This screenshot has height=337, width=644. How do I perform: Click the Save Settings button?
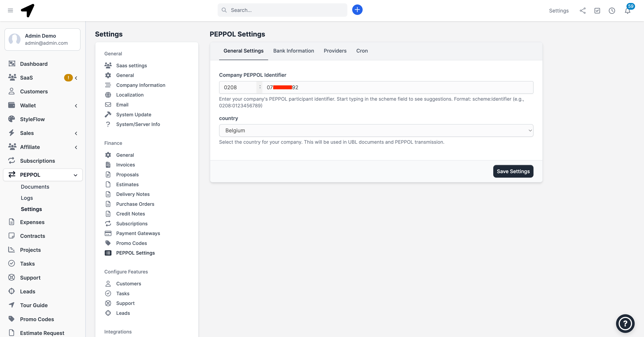(x=513, y=171)
